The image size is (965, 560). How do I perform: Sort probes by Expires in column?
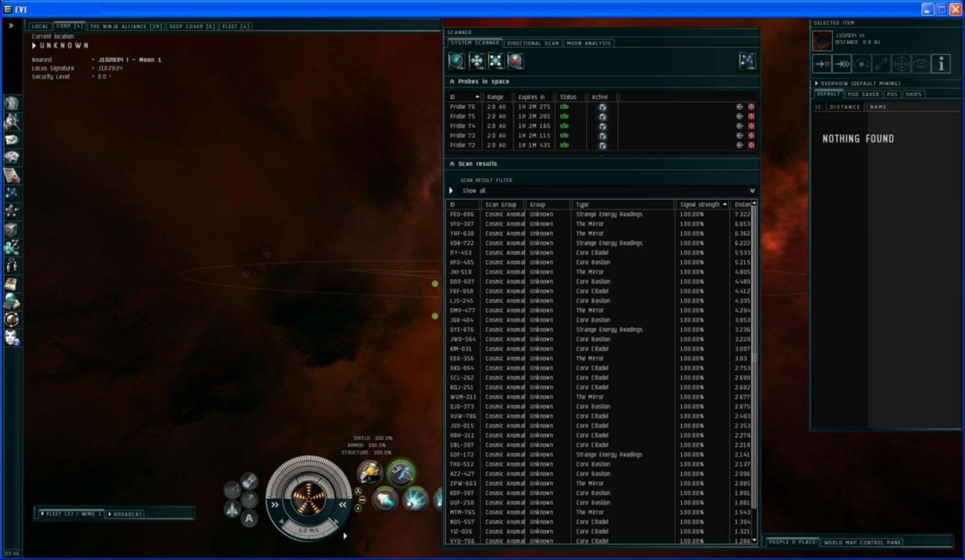pyautogui.click(x=534, y=97)
